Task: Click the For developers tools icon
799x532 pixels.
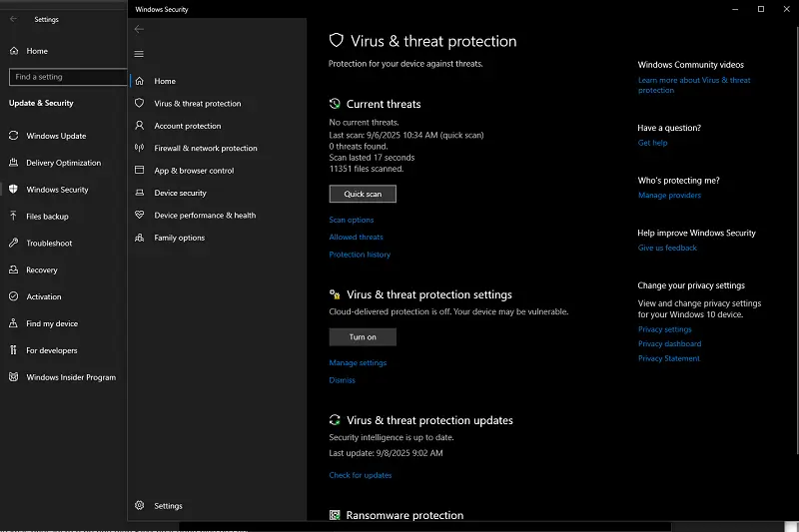Action: pos(14,350)
